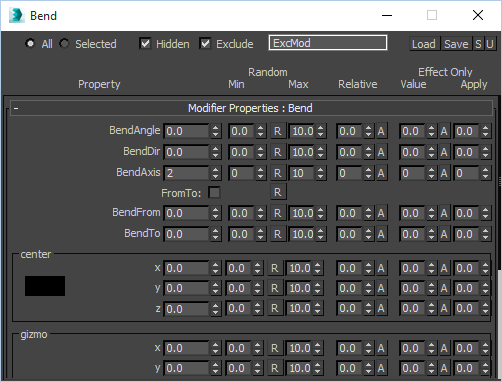Screen dimensions: 502x382
Task: Click the BendDir Random Min value field
Action: coord(242,152)
